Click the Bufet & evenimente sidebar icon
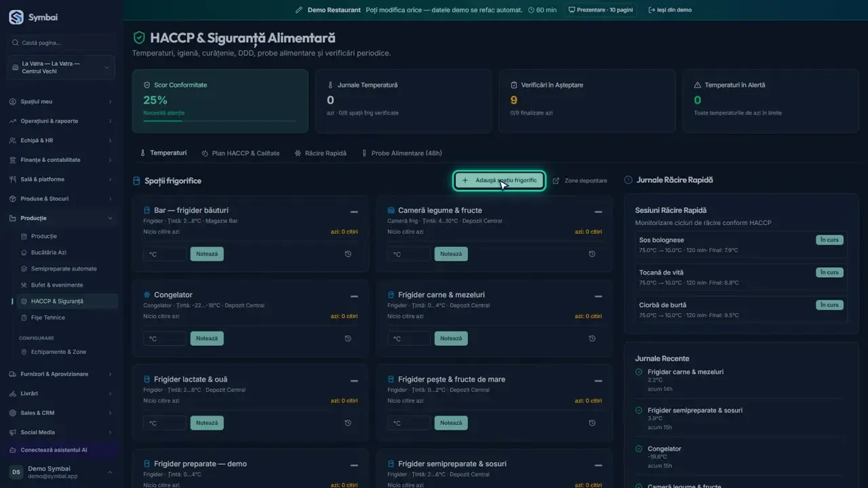The height and width of the screenshot is (488, 868). coord(24,285)
